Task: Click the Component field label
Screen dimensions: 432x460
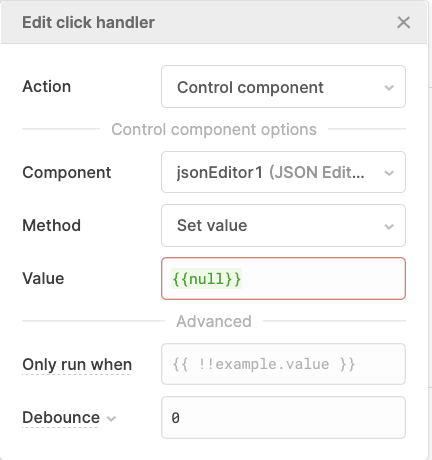Action: point(67,173)
